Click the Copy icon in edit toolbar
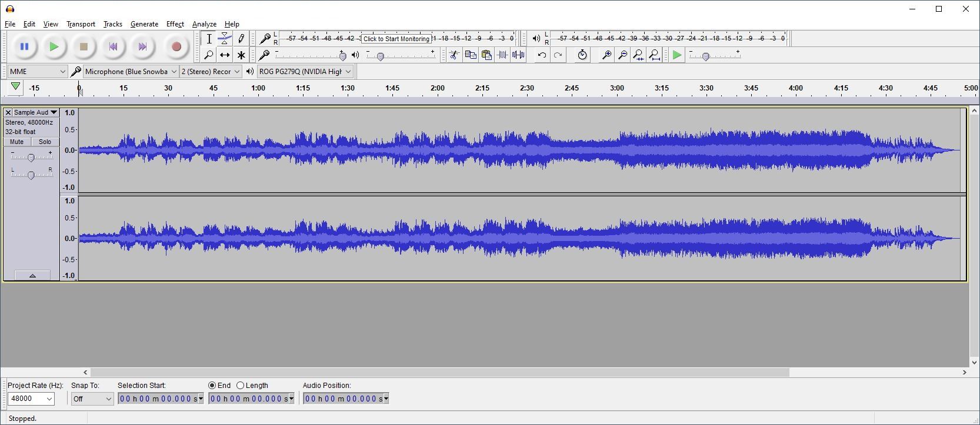Image resolution: width=980 pixels, height=425 pixels. [x=470, y=55]
